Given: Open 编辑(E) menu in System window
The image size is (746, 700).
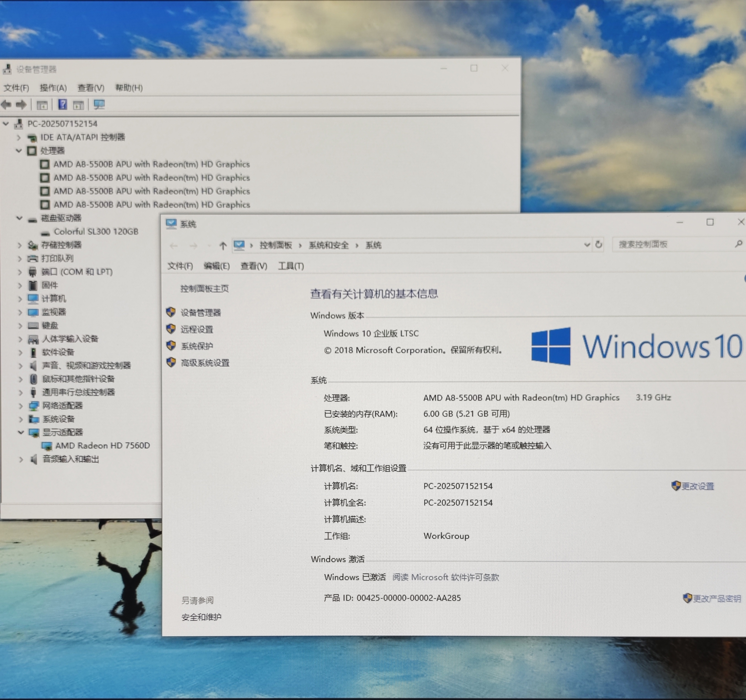Looking at the screenshot, I should pos(216,266).
